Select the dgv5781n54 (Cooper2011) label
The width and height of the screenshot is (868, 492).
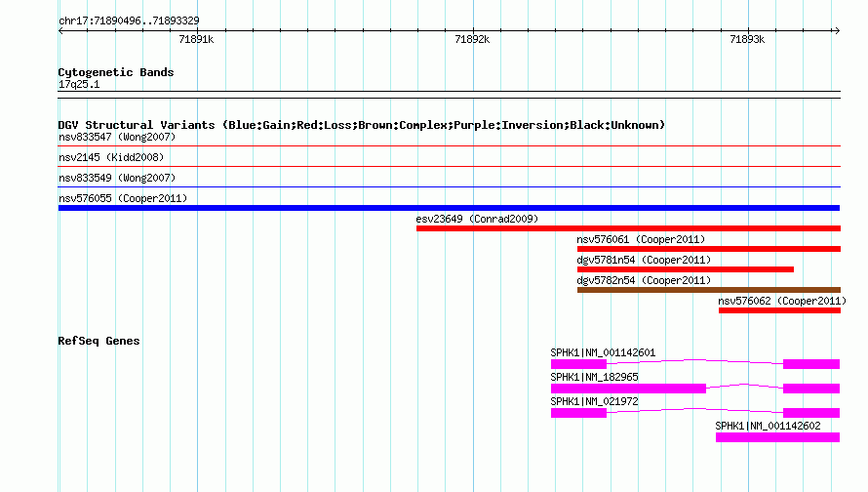tap(644, 260)
